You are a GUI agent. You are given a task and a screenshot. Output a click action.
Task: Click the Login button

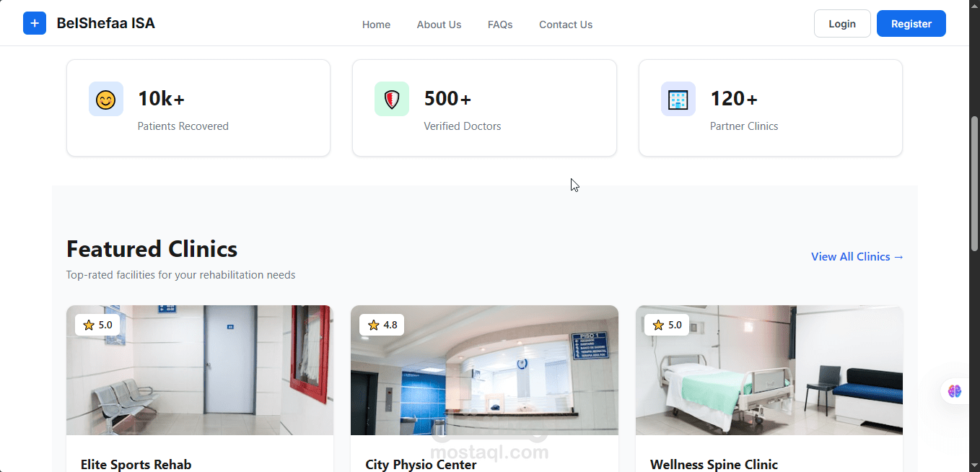(x=842, y=24)
